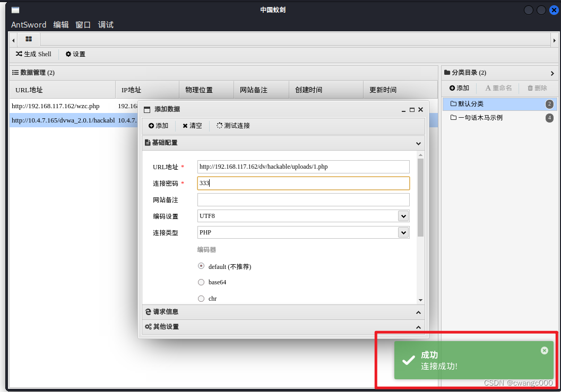Select 默认分类 folder

tap(499, 104)
